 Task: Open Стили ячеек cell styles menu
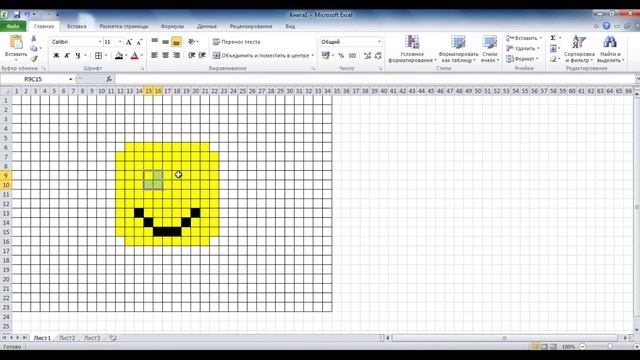(x=490, y=49)
